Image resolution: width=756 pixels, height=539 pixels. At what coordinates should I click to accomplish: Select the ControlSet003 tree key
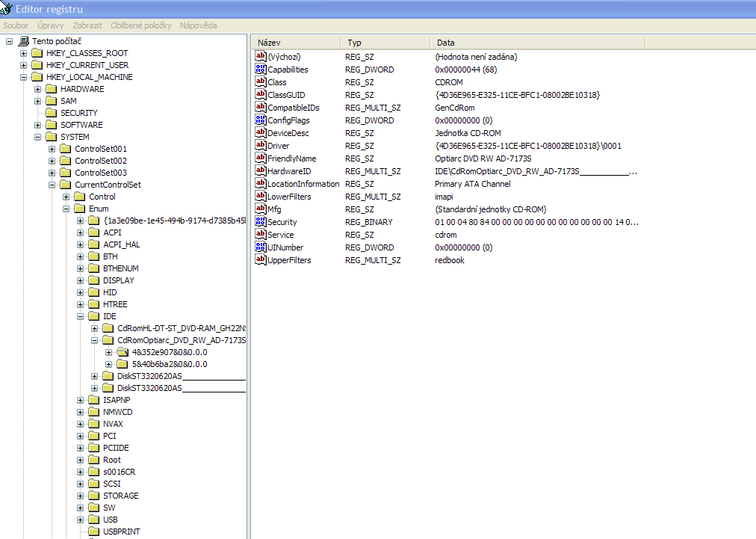tap(101, 173)
